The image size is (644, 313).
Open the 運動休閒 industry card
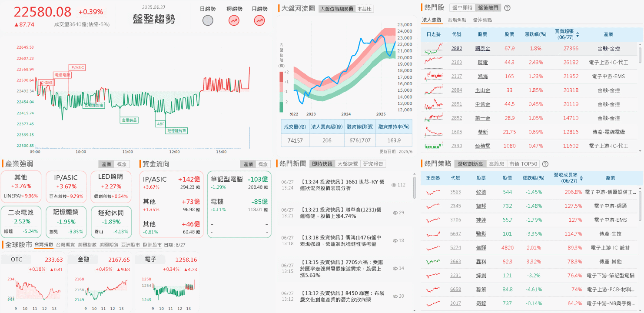coord(111,221)
